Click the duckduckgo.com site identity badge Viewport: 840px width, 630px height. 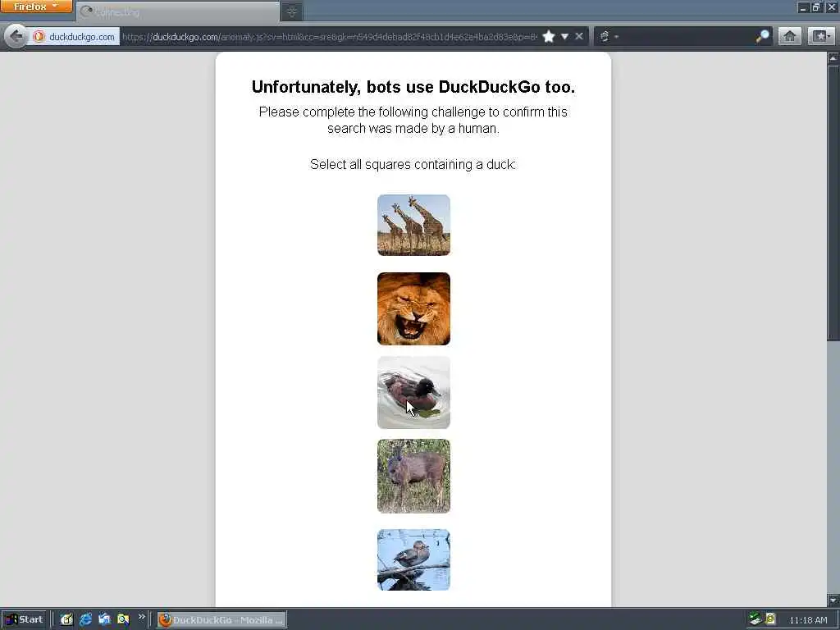click(x=75, y=36)
